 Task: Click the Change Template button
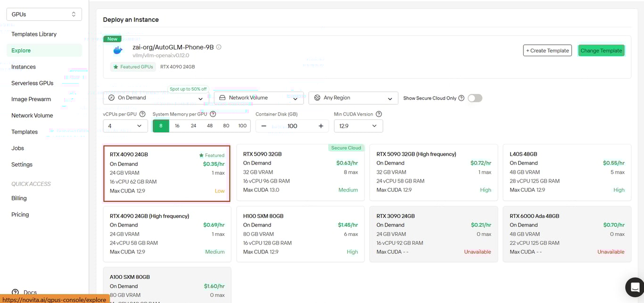601,50
